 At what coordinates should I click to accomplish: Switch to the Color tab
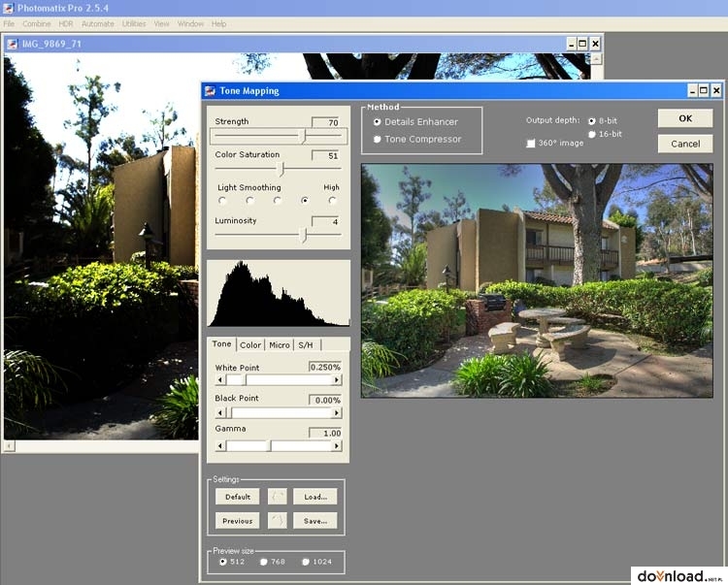(x=250, y=345)
